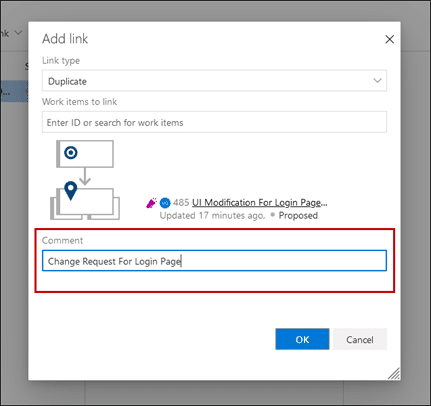Open UI Modification For Login Page link

pyautogui.click(x=260, y=202)
